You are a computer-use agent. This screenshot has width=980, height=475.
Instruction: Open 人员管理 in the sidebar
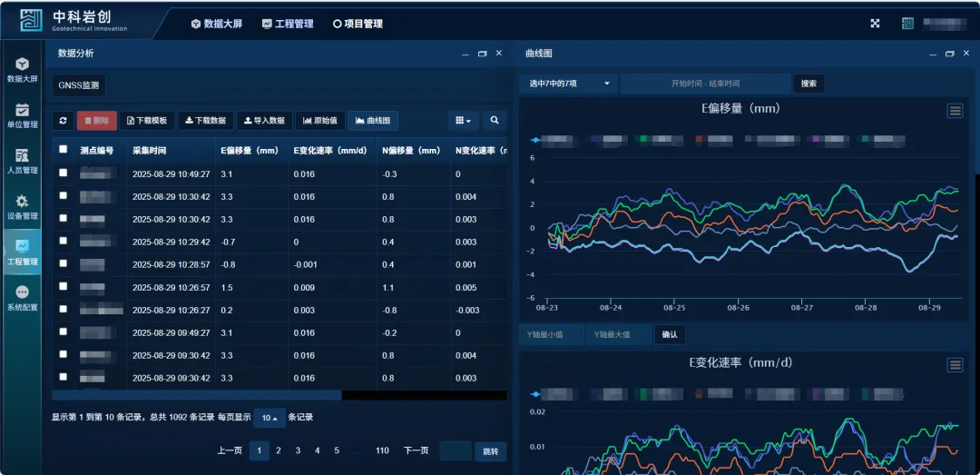(22, 162)
